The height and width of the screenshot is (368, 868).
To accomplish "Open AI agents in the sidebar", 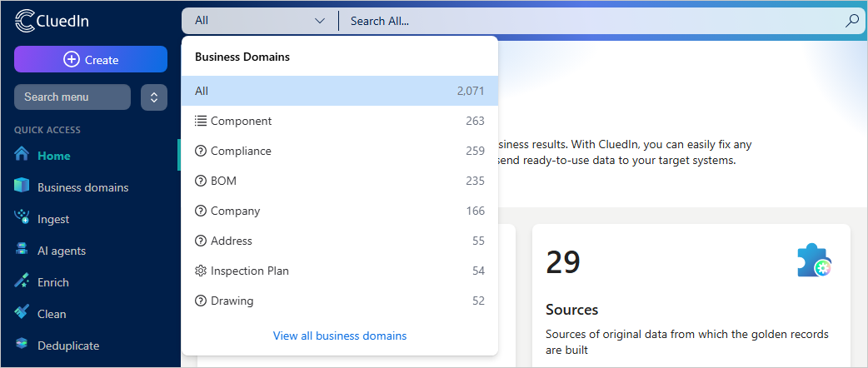I will (x=90, y=251).
